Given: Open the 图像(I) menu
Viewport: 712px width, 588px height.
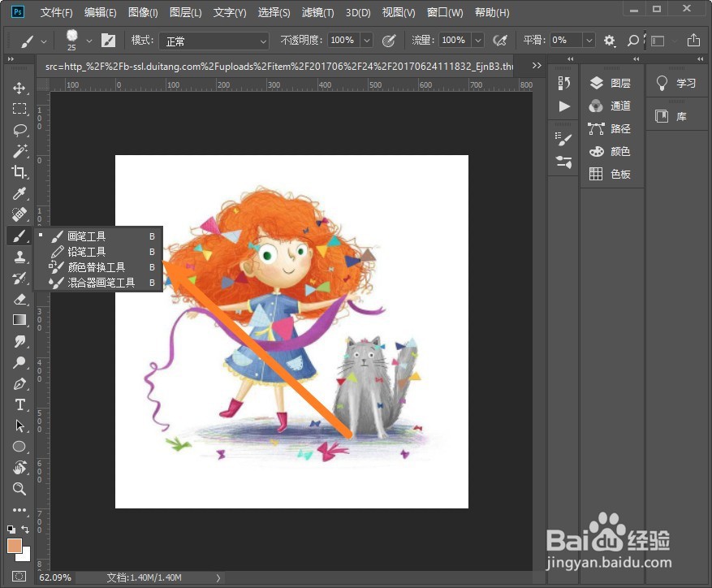Looking at the screenshot, I should click(143, 13).
